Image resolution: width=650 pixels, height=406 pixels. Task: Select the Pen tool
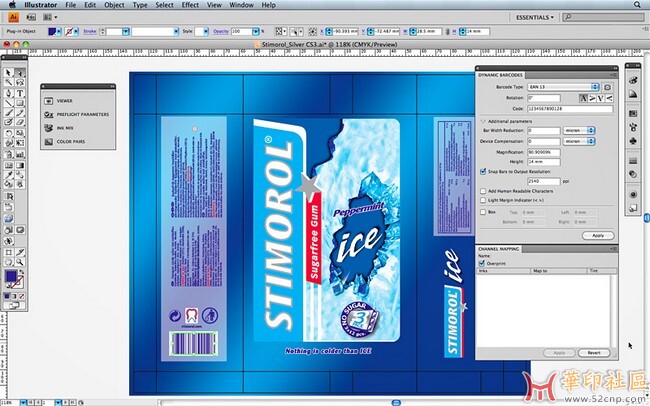8,93
